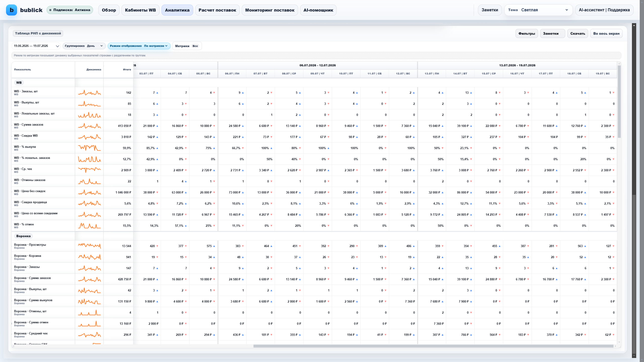Click sparkline chart for Воронка Просмотры row

pyautogui.click(x=89, y=246)
